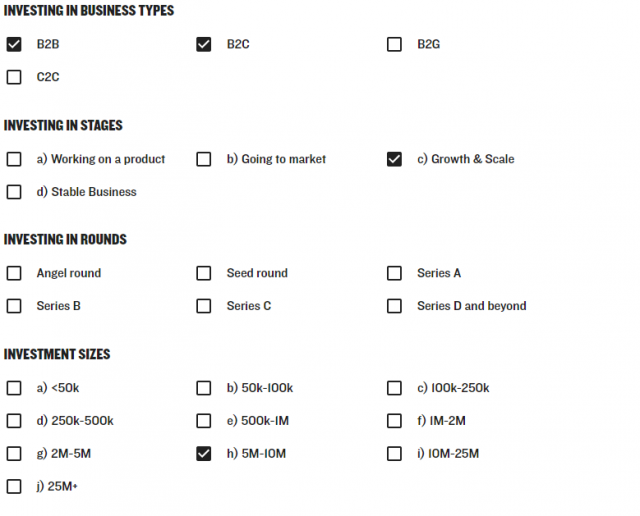640x516 pixels.
Task: Enable the B2G business type option
Action: (395, 44)
